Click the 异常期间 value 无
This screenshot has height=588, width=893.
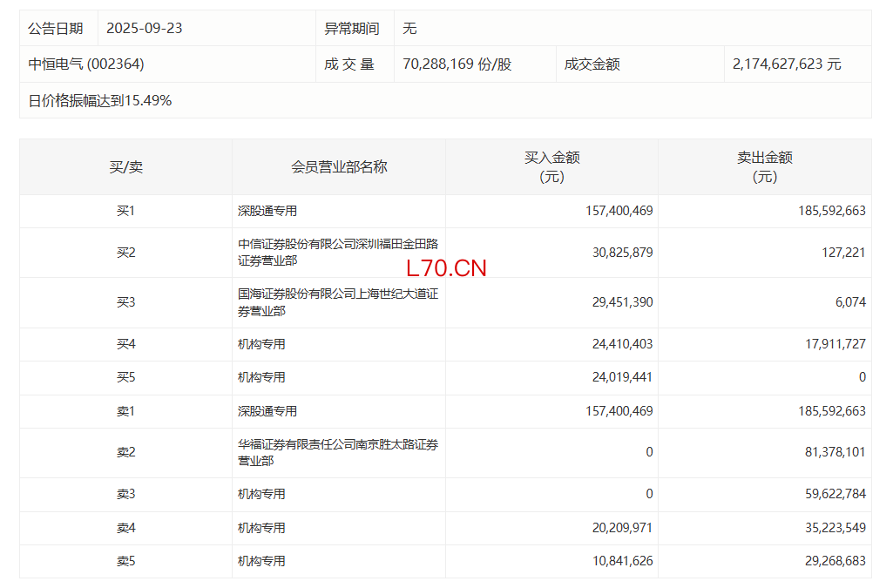pyautogui.click(x=409, y=29)
